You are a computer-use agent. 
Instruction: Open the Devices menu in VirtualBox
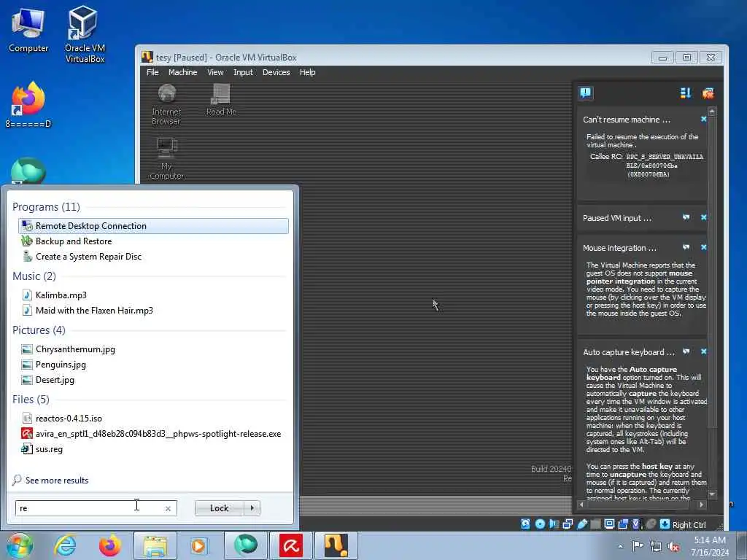(276, 72)
